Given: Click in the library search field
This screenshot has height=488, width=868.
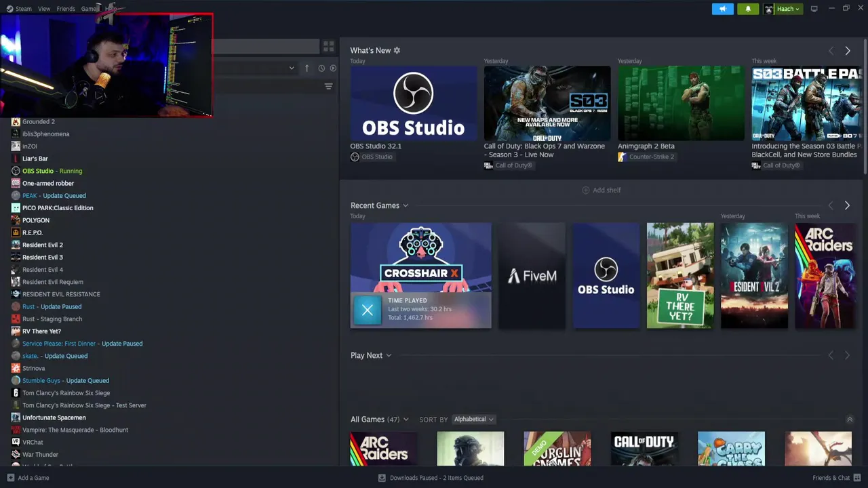Looking at the screenshot, I should [x=265, y=46].
